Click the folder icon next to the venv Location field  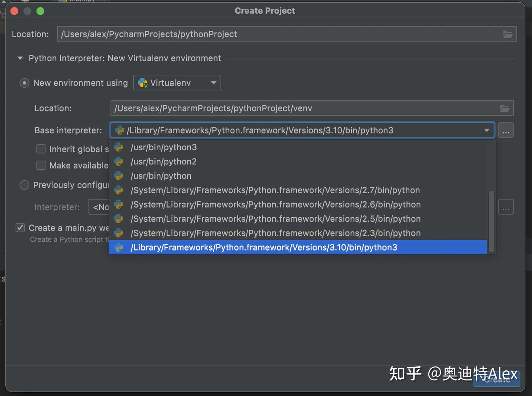click(504, 108)
